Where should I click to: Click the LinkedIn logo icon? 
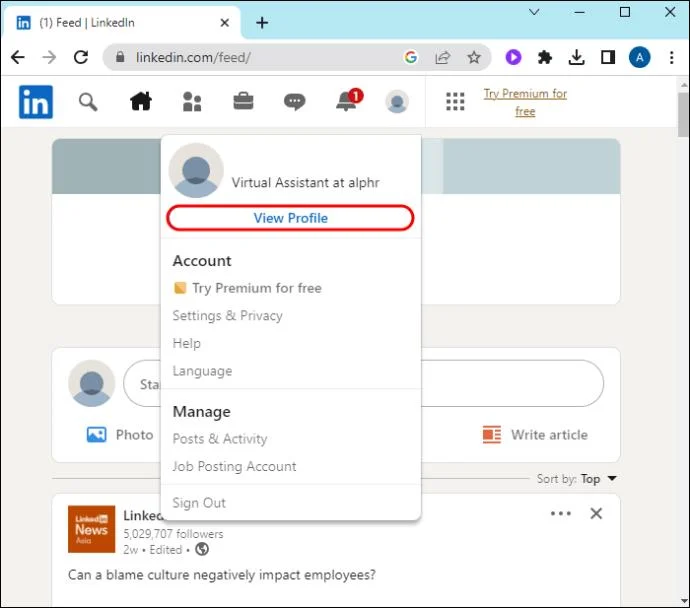36,102
